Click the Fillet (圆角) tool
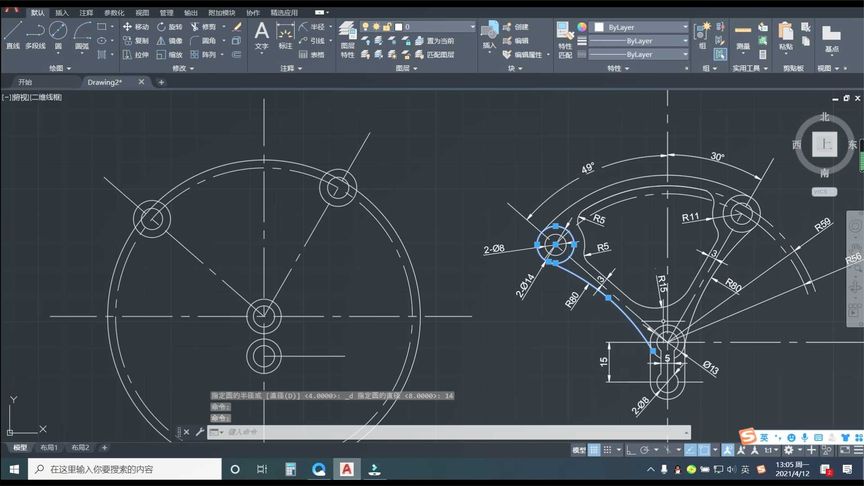The image size is (864, 486). click(203, 41)
